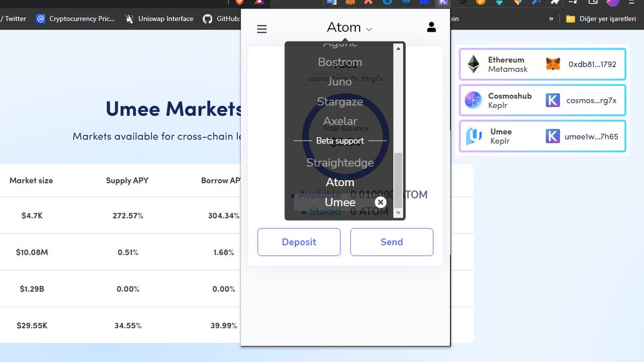The image size is (644, 362).
Task: Click Umee address umee1w...7h65
Action: tap(591, 136)
